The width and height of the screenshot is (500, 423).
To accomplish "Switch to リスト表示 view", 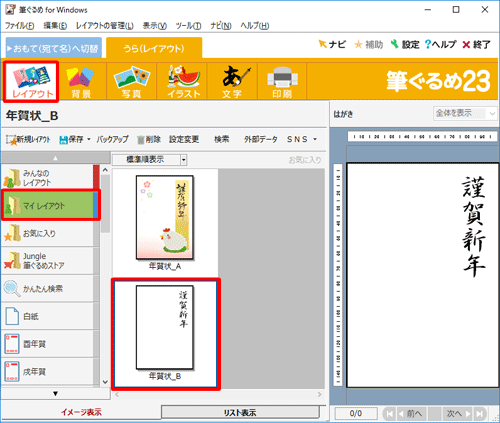I will tap(240, 412).
